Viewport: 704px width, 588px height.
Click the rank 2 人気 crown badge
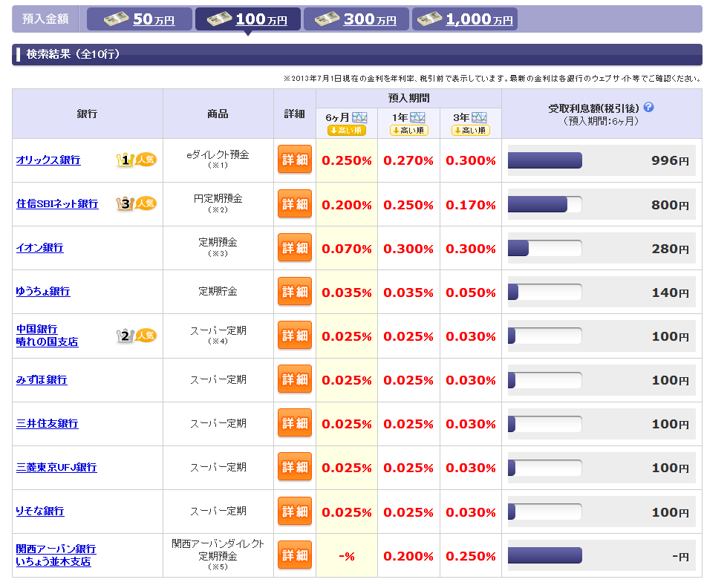click(x=136, y=336)
